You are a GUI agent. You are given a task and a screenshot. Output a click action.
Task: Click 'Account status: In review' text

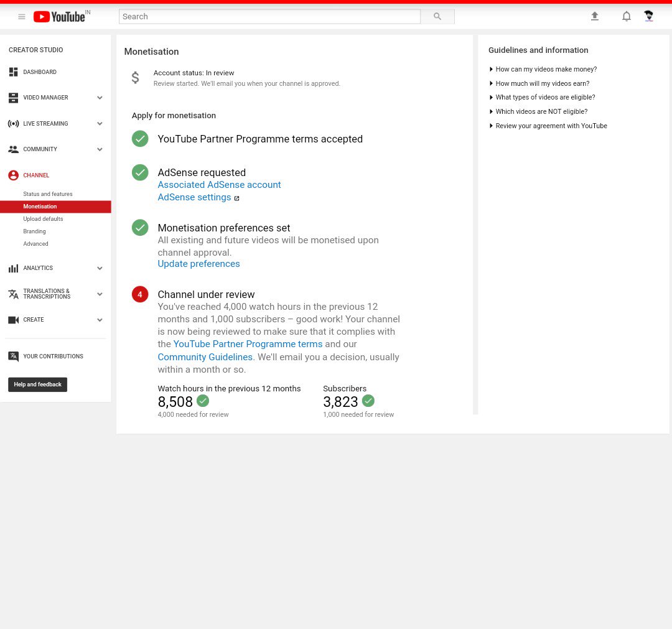click(x=194, y=73)
